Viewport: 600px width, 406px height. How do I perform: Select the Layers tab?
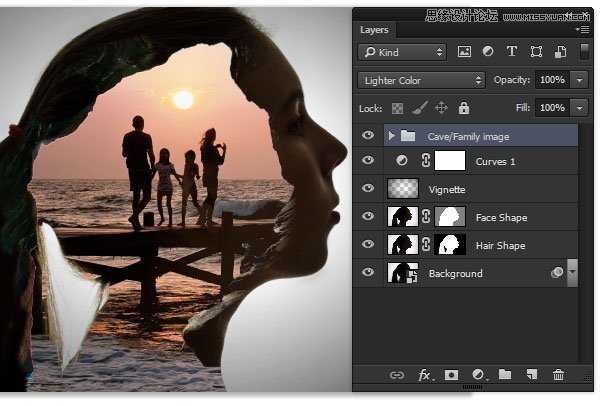[x=374, y=30]
